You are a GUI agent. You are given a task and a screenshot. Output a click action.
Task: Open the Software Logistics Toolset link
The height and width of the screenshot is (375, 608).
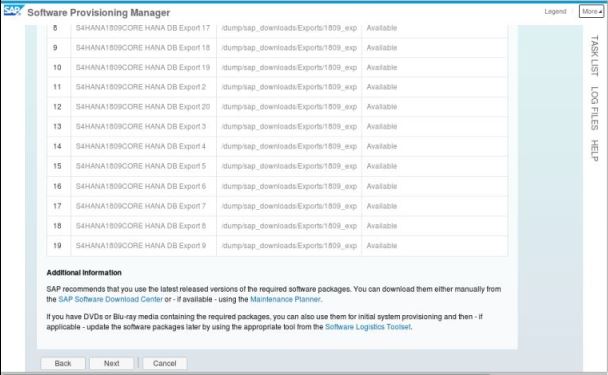tap(368, 327)
